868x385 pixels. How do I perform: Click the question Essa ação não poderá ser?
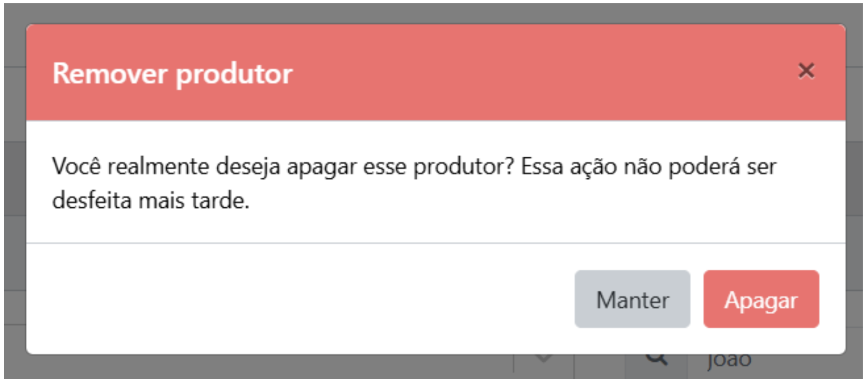[x=649, y=167]
